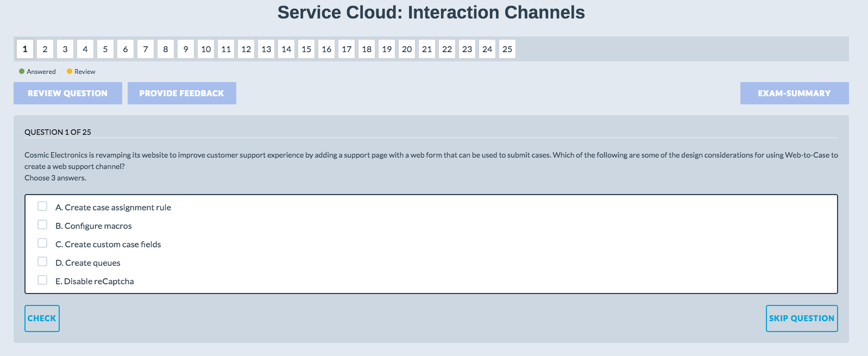
Task: Navigate to question 17
Action: click(347, 49)
